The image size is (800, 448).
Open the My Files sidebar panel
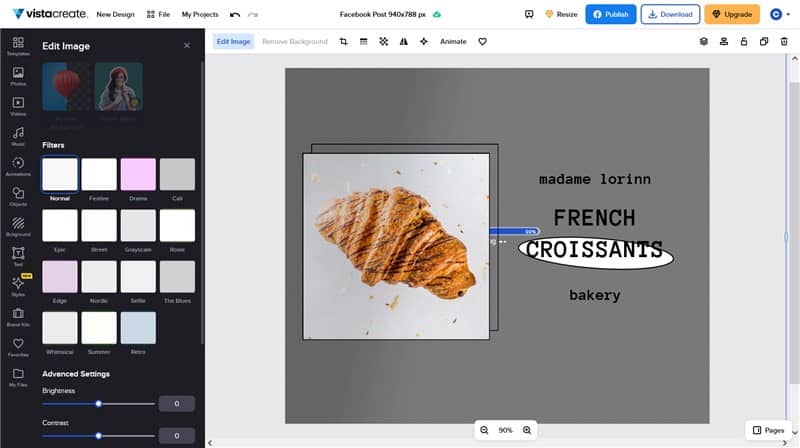(18, 377)
